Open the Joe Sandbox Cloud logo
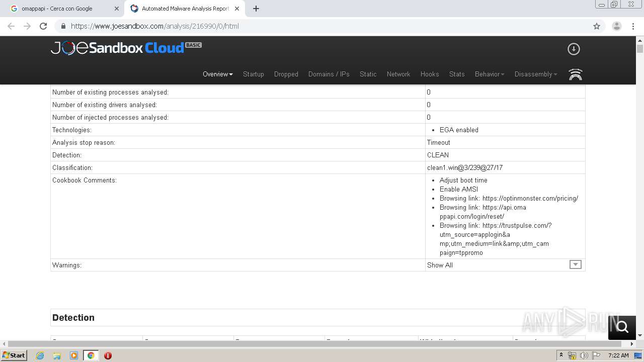644x362 pixels. click(x=126, y=48)
